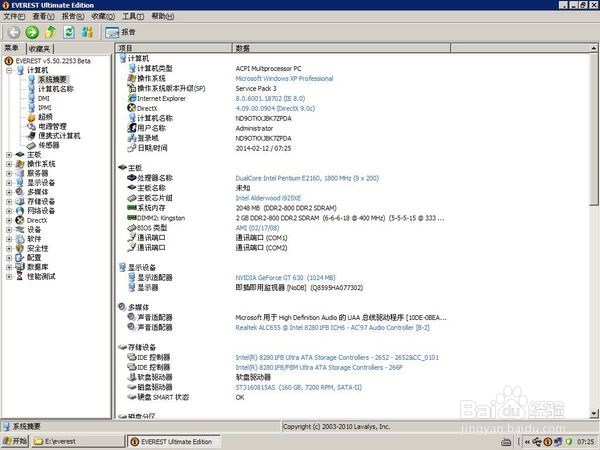The image size is (600, 450).
Task: Open Intel Alderwood i925XE chipset link
Action: pyautogui.click(x=268, y=198)
